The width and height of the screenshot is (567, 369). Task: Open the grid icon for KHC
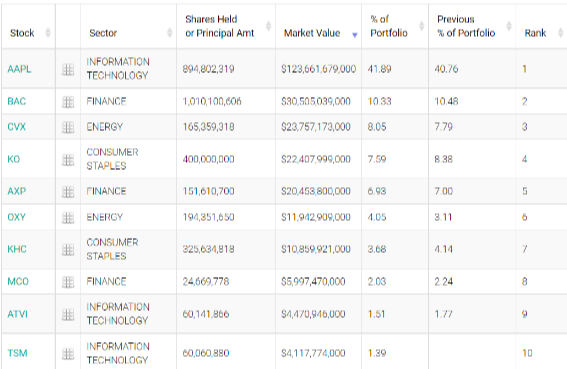68,249
